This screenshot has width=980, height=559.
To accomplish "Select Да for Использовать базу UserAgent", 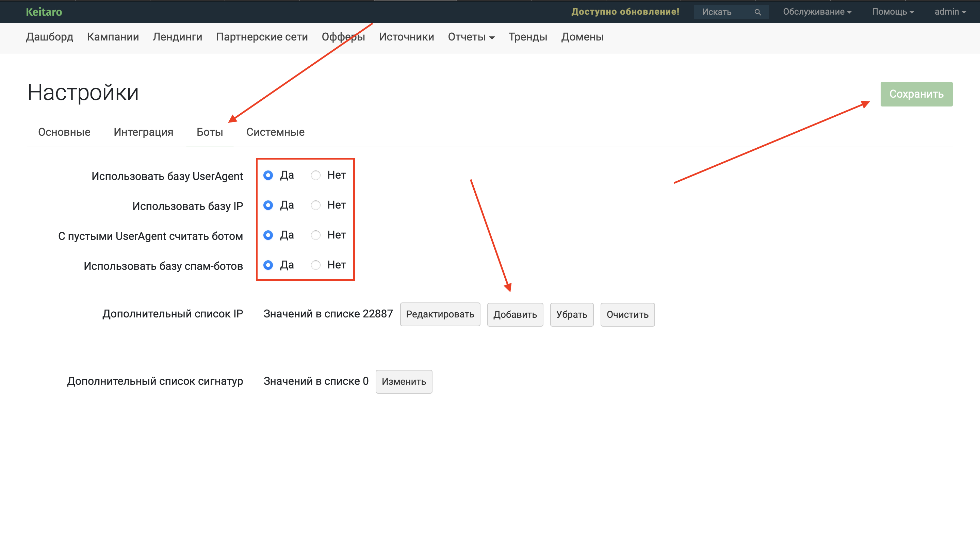I will (x=268, y=176).
